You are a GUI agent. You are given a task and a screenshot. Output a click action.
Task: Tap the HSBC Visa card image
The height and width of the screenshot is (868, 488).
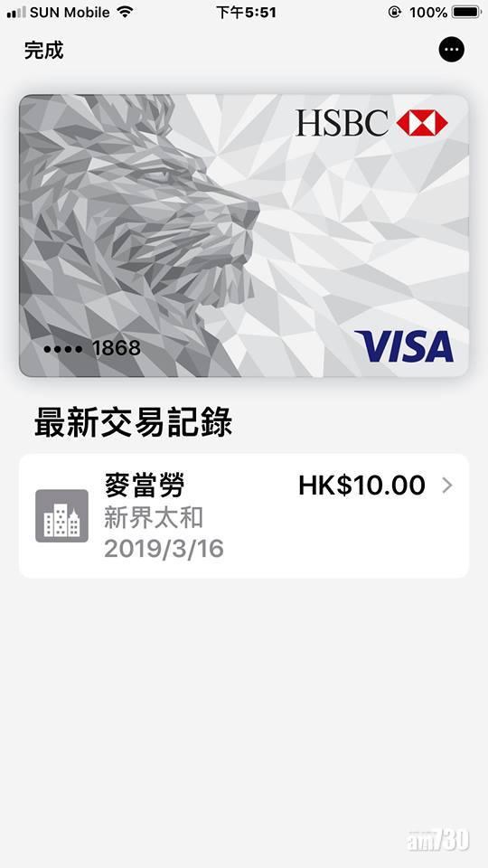tap(244, 236)
